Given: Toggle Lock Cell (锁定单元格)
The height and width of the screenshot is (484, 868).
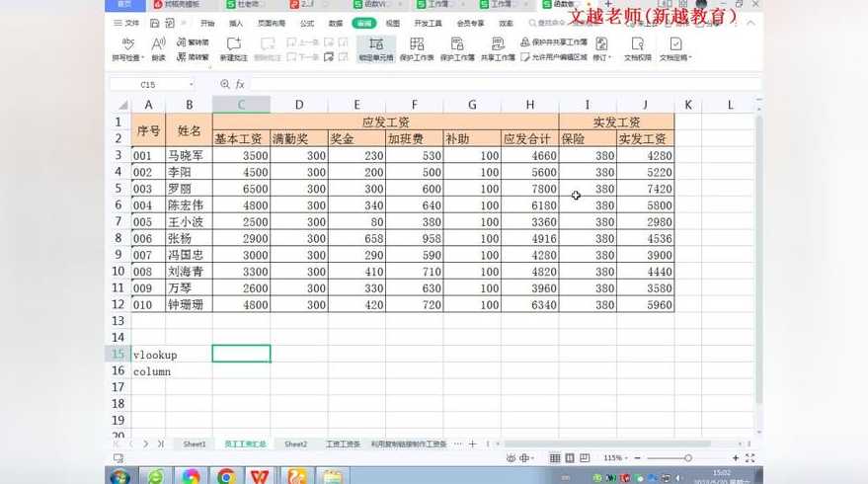Looking at the screenshot, I should tap(376, 48).
